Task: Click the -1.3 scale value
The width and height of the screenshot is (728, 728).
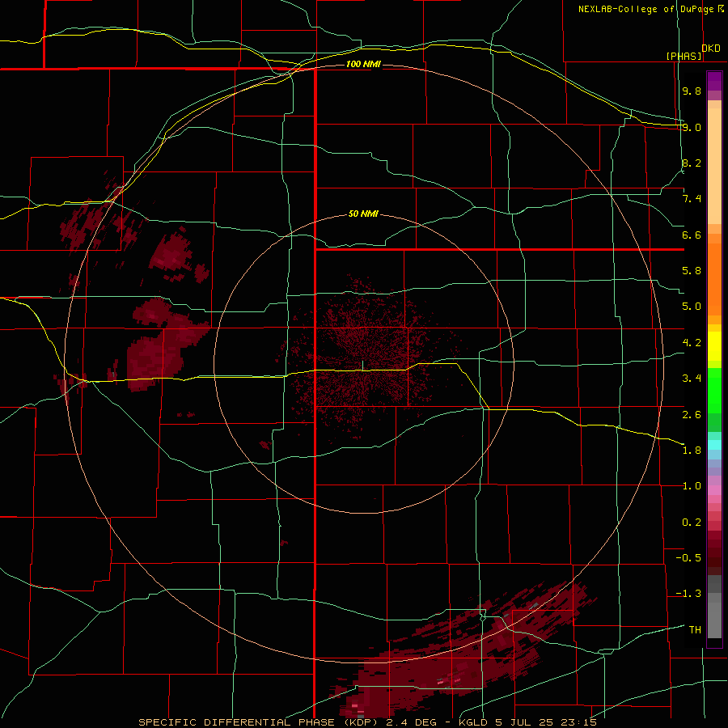Action: click(688, 594)
